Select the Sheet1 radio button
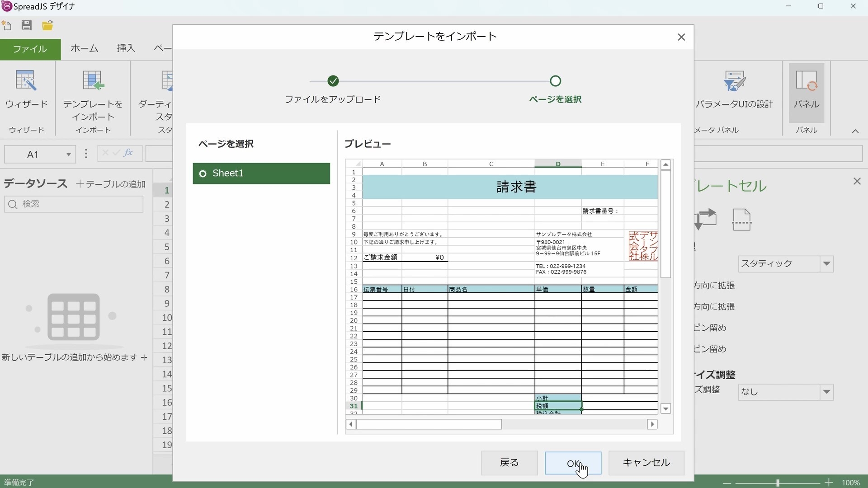Screen dimensions: 868x488 pos(203,174)
